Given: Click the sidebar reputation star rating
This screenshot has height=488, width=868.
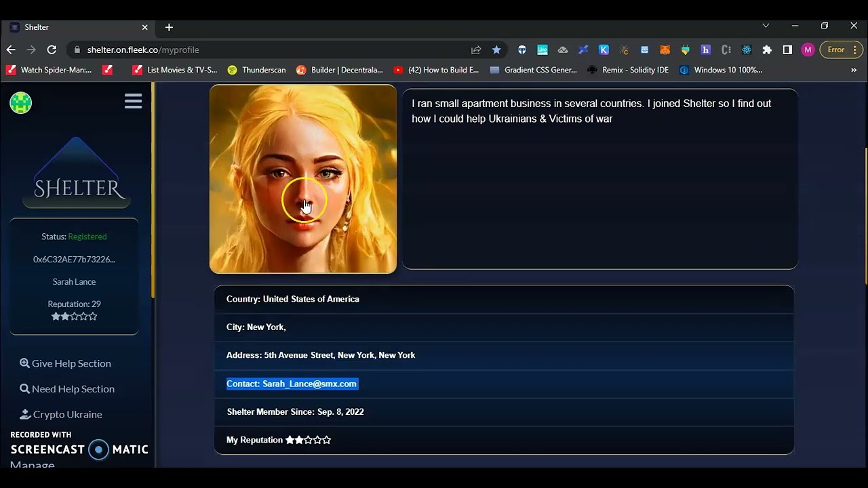Looking at the screenshot, I should [x=74, y=317].
